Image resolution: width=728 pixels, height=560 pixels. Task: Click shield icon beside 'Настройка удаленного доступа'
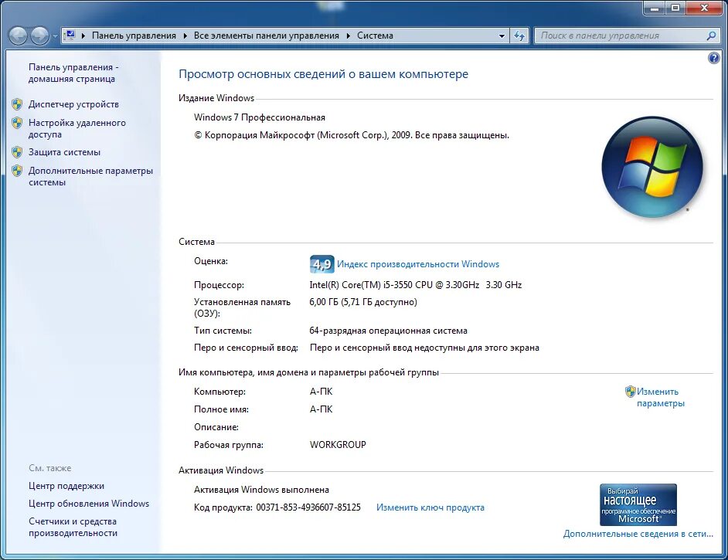(x=17, y=123)
